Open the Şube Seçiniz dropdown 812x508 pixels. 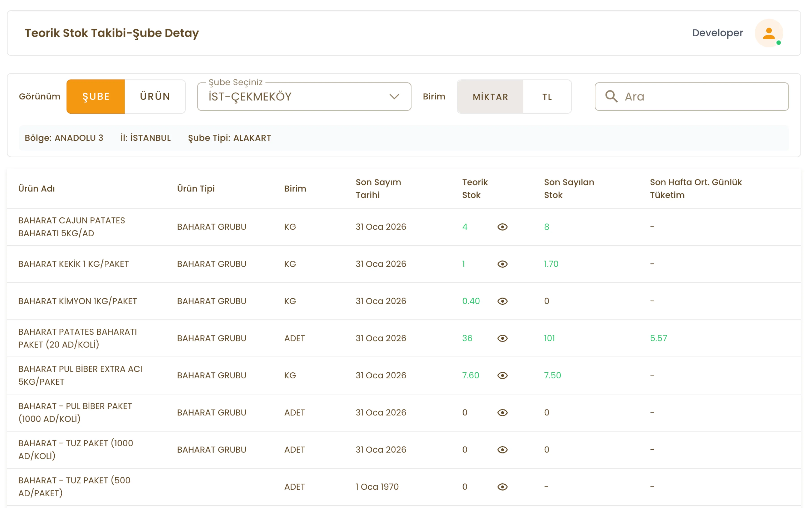296,97
